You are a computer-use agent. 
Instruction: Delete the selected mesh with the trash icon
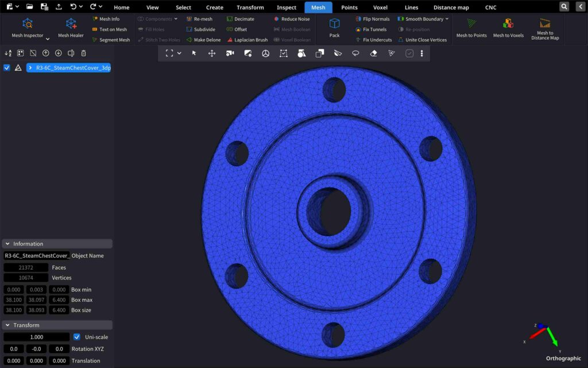point(83,52)
